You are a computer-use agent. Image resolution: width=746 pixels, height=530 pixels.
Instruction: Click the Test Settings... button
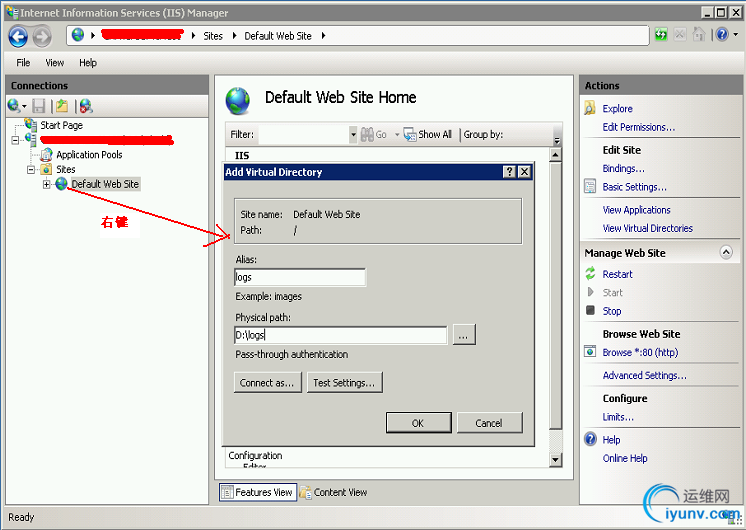pos(344,382)
